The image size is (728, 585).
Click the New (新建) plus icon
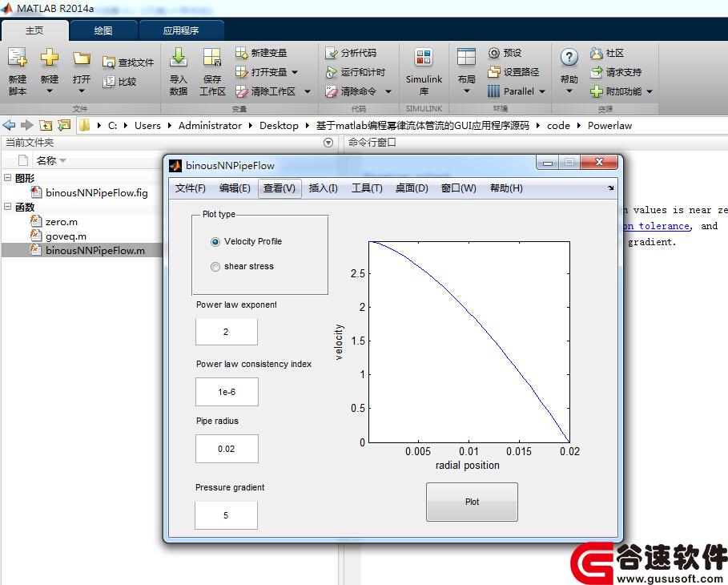coord(49,58)
